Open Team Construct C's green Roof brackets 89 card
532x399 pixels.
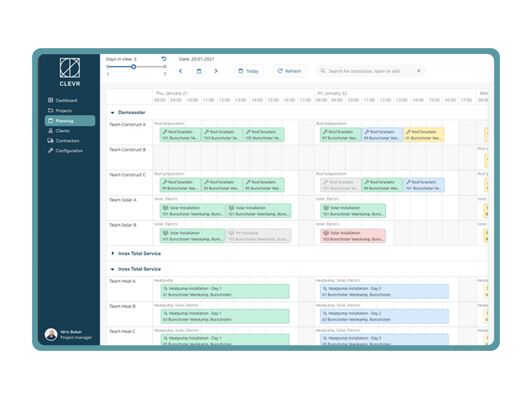382,185
